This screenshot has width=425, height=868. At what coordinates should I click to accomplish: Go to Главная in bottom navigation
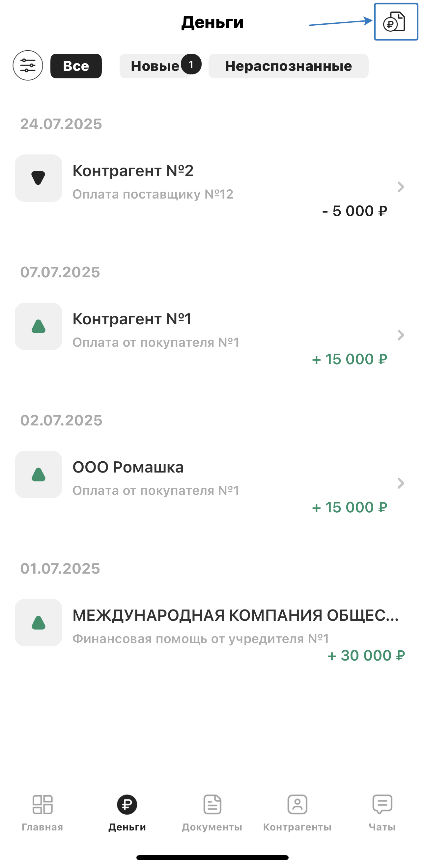(x=42, y=813)
